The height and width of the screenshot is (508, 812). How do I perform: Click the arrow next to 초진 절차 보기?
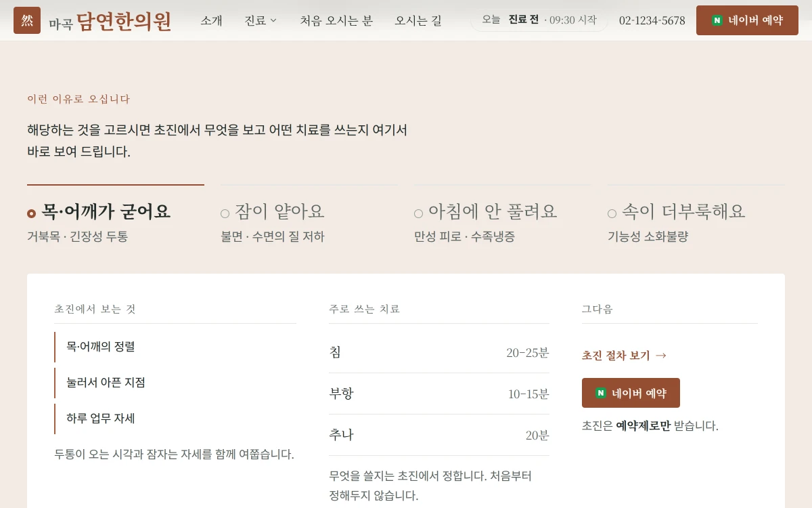coord(661,356)
